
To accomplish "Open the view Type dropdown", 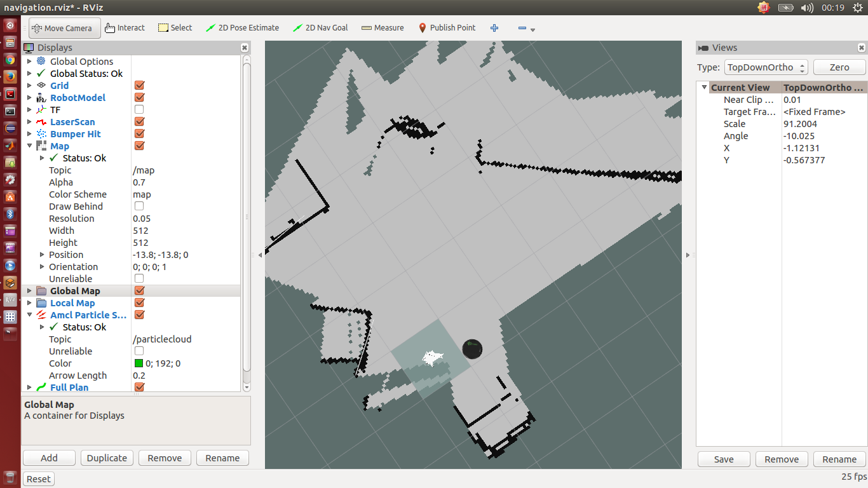I will (x=766, y=67).
